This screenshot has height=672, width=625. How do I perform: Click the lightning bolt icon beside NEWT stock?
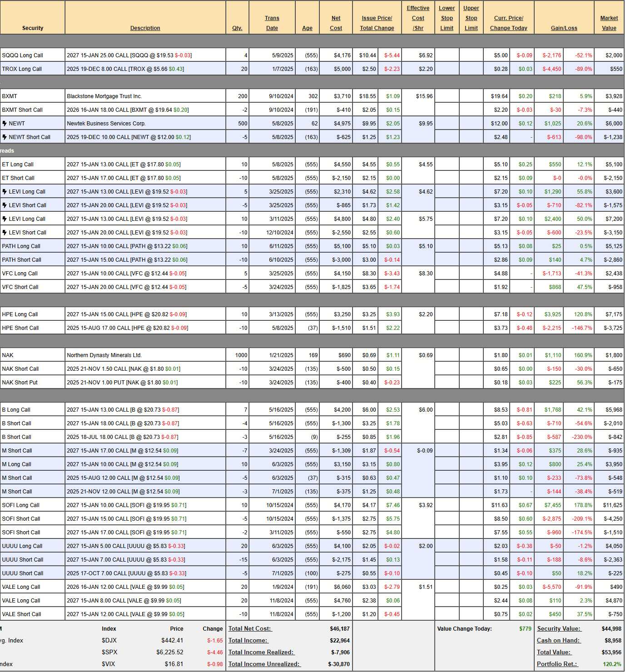[x=5, y=124]
